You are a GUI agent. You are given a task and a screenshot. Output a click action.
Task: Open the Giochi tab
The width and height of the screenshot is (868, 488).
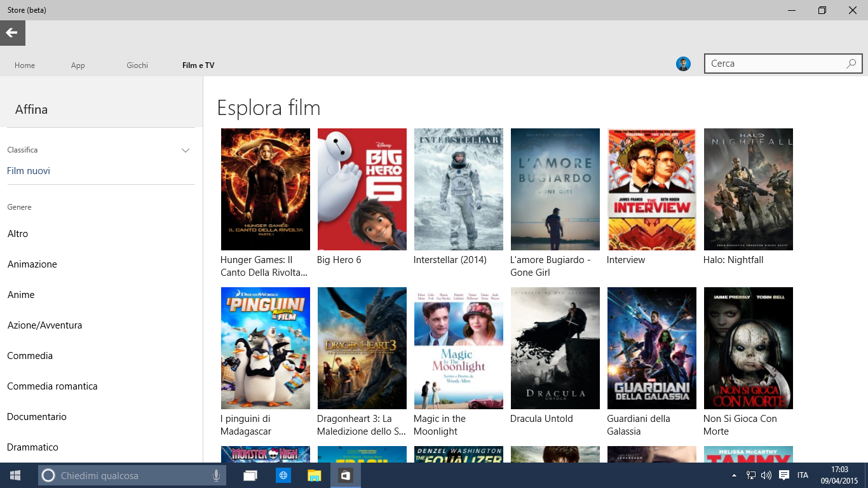(137, 65)
